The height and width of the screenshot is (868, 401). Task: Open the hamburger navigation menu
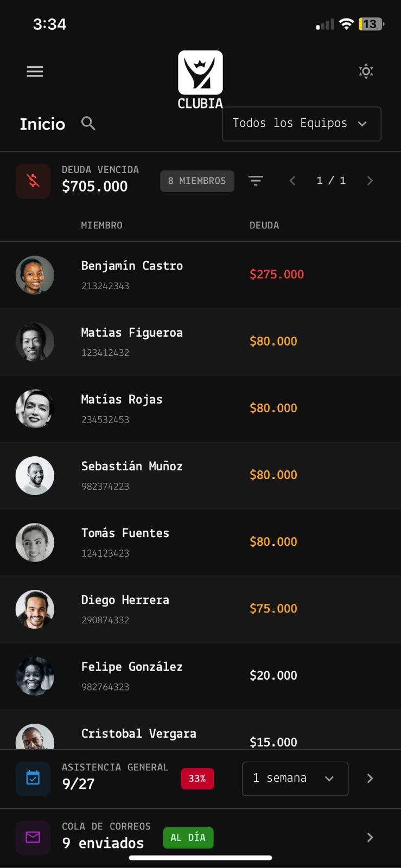(x=35, y=72)
